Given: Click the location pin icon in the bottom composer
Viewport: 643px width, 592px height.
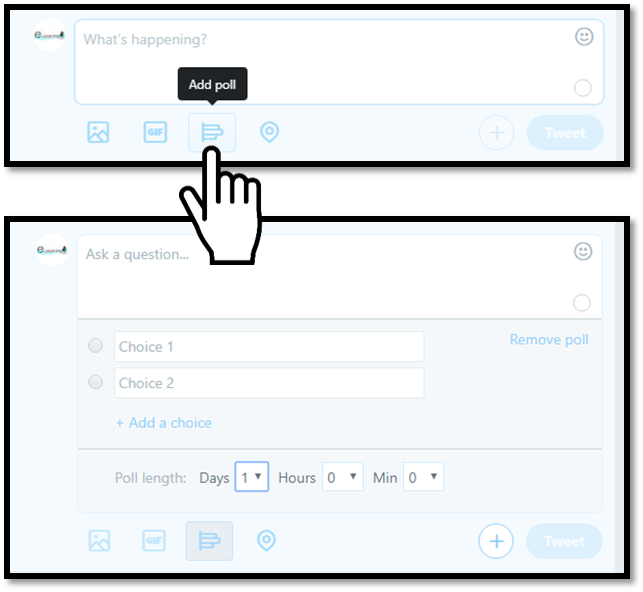Looking at the screenshot, I should tap(266, 540).
